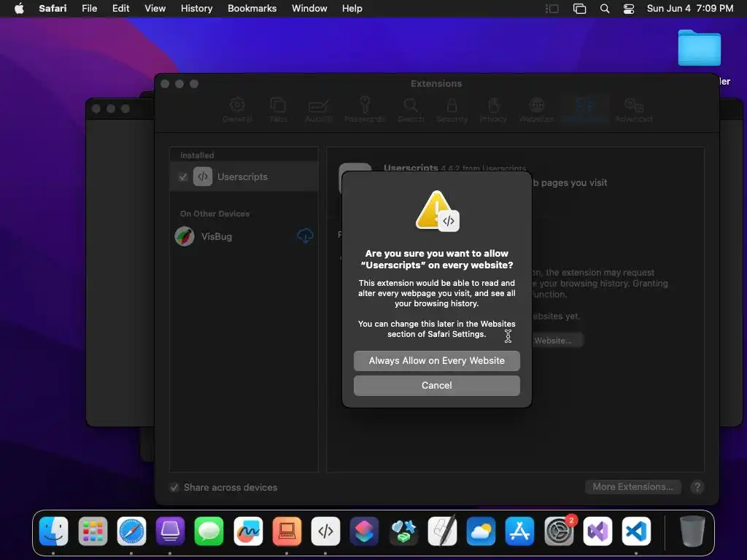Open the File menu

89,8
